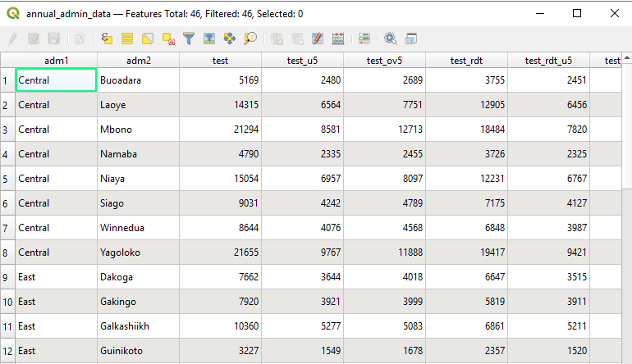This screenshot has width=632, height=364.
Task: Open the actions magnifier-gear icon
Action: (390, 39)
